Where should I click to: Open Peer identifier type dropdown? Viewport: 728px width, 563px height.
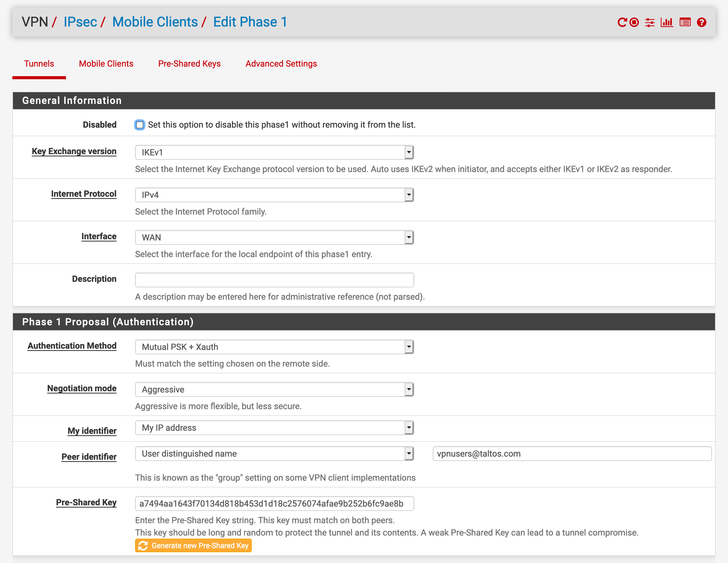[274, 454]
